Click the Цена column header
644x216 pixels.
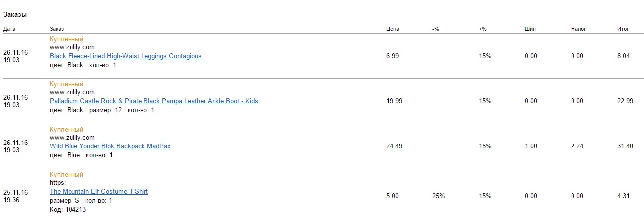click(x=393, y=29)
